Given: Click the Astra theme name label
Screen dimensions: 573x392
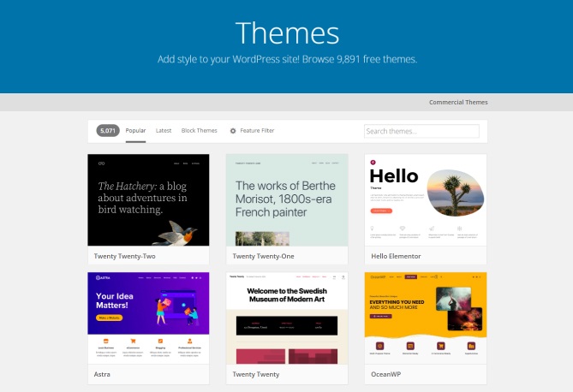Looking at the screenshot, I should (x=102, y=374).
